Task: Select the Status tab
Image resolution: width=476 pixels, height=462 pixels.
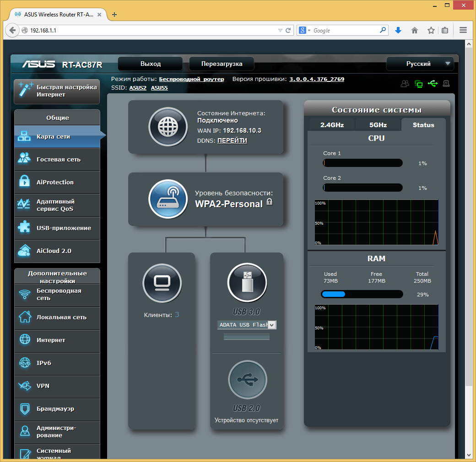Action: tap(423, 125)
